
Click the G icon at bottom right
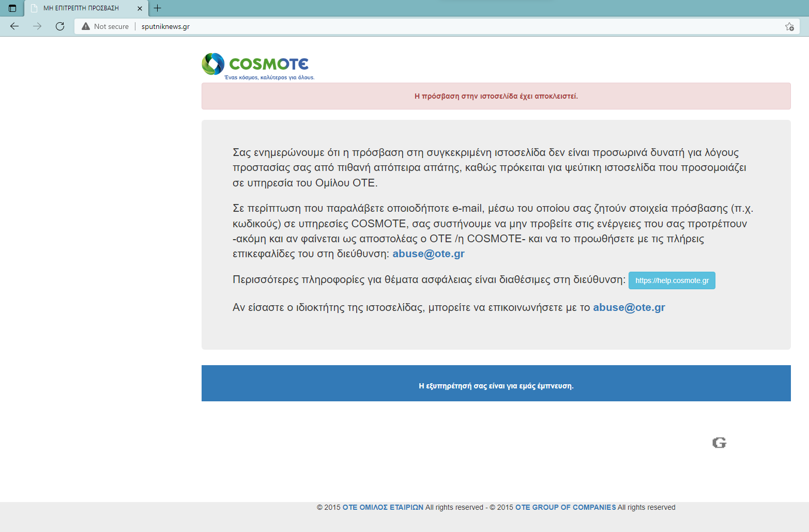719,443
